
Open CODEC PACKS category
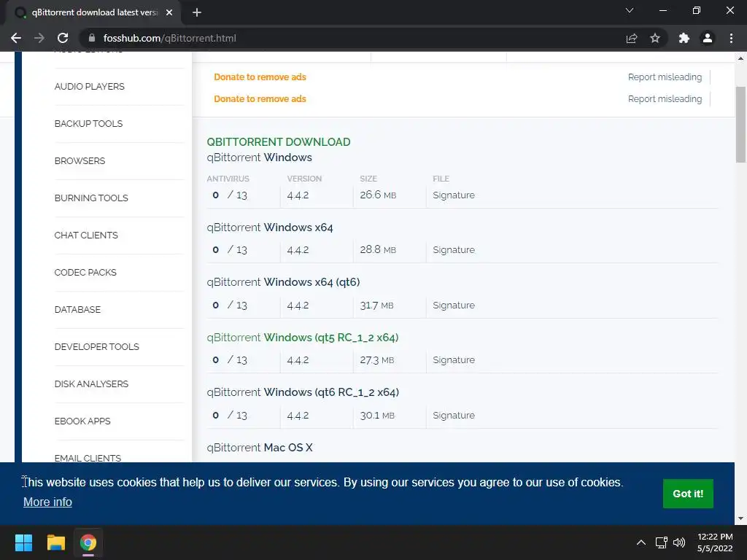click(85, 273)
